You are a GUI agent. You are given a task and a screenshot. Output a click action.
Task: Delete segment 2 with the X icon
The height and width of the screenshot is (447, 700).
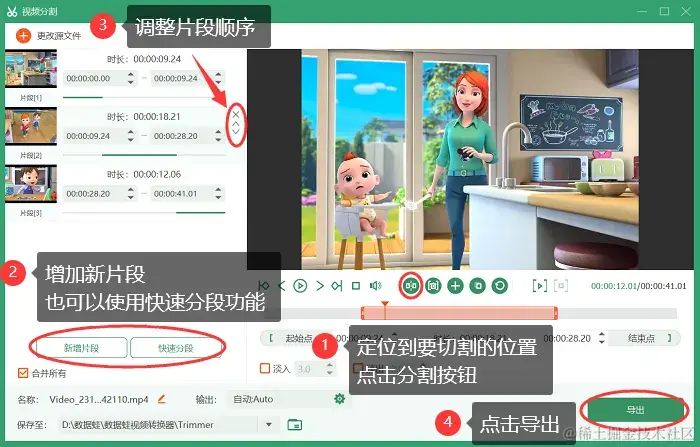236,114
